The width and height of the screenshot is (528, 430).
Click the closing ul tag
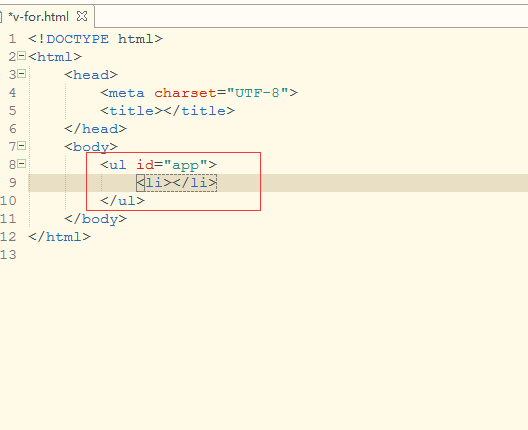click(x=123, y=201)
